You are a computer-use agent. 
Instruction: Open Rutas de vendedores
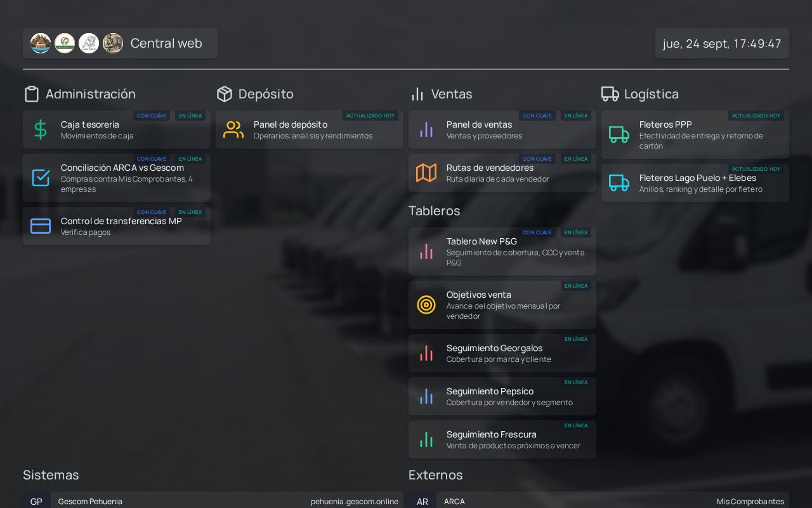point(502,173)
